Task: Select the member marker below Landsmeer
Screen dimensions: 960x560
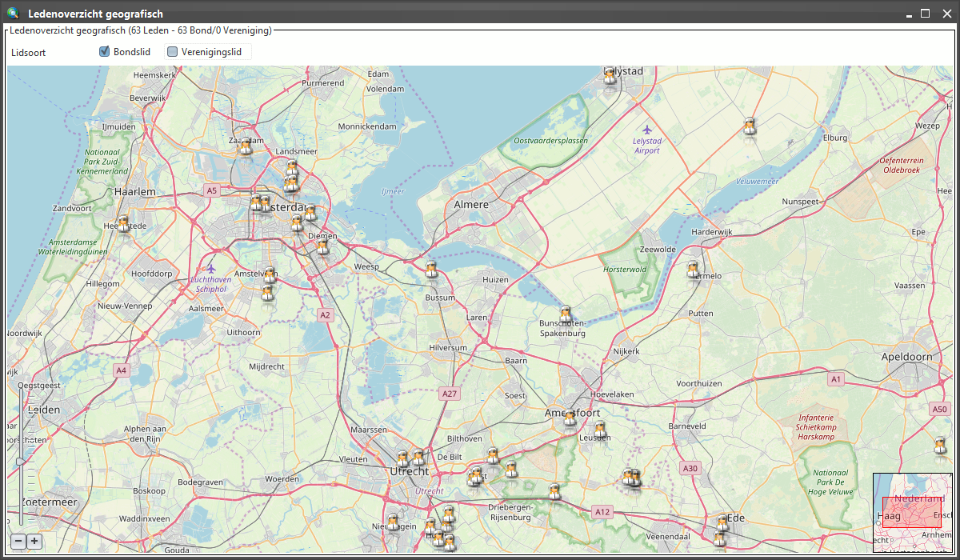Action: pyautogui.click(x=292, y=169)
